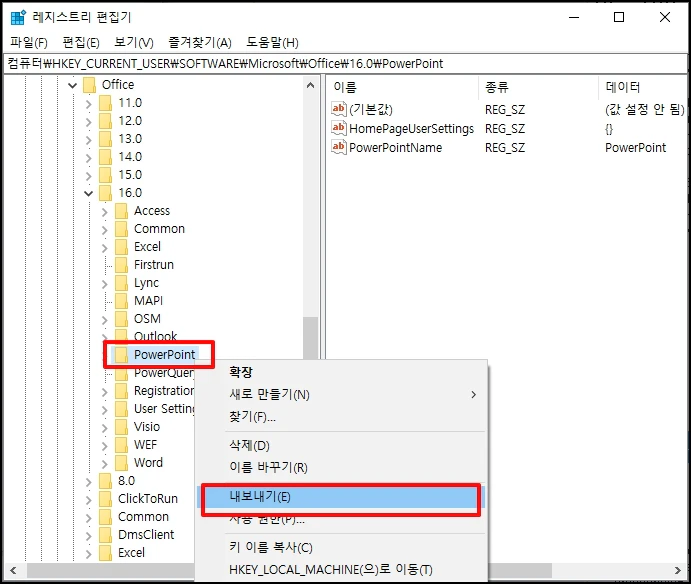Select the Excel key under 16.0
Viewport: 691px width, 584px height.
point(147,247)
